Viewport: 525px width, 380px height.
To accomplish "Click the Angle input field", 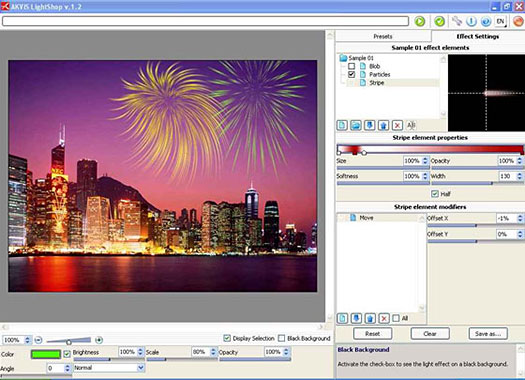I will (x=56, y=368).
